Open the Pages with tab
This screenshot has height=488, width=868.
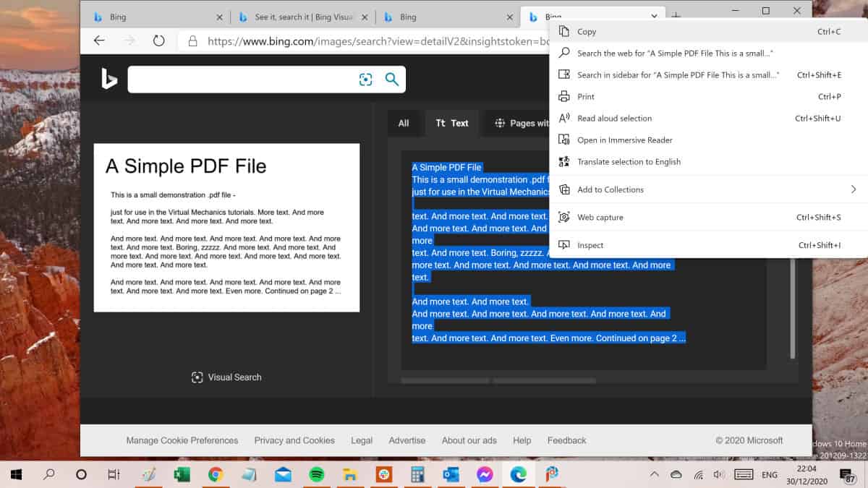pos(521,123)
